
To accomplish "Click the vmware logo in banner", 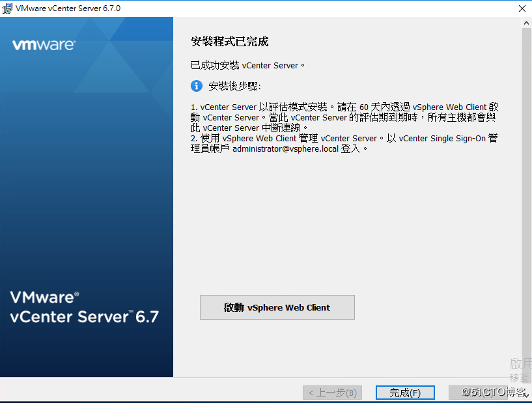I will [44, 45].
